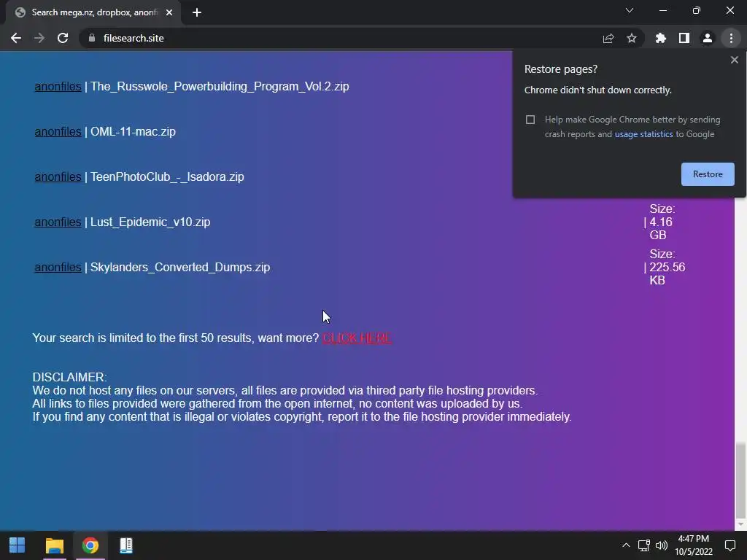
Task: Click the scrollbar down arrow
Action: click(x=740, y=524)
